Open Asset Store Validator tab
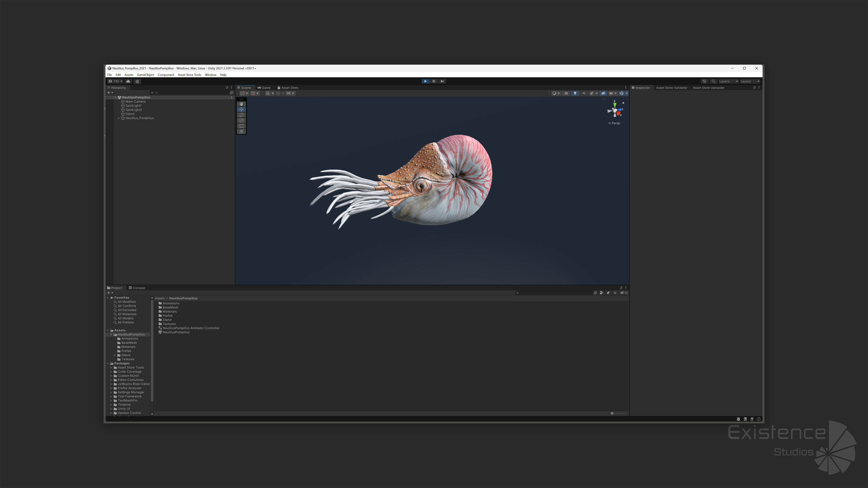Image resolution: width=868 pixels, height=488 pixels. (x=671, y=88)
